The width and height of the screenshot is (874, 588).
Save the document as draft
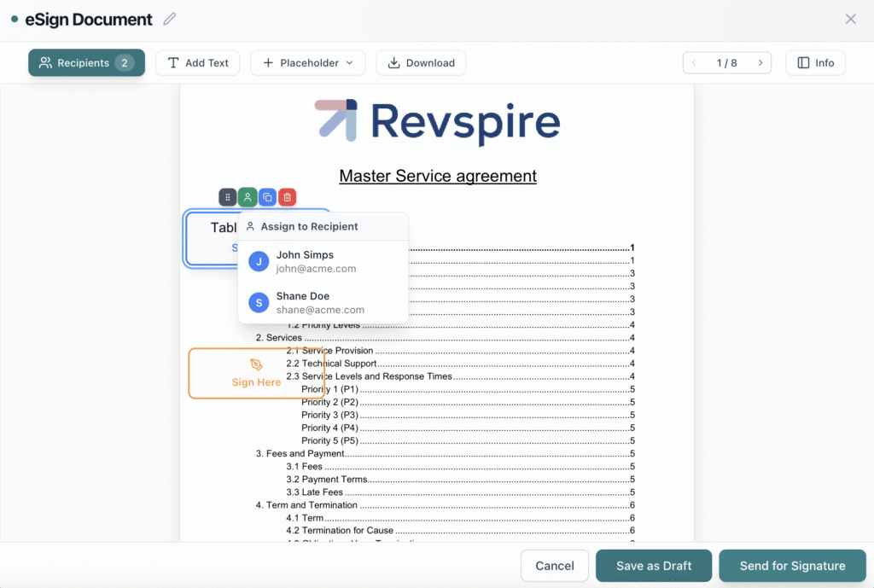pyautogui.click(x=653, y=566)
